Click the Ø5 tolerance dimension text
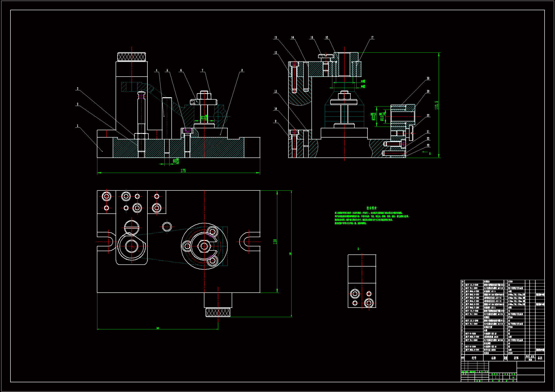 [176, 161]
